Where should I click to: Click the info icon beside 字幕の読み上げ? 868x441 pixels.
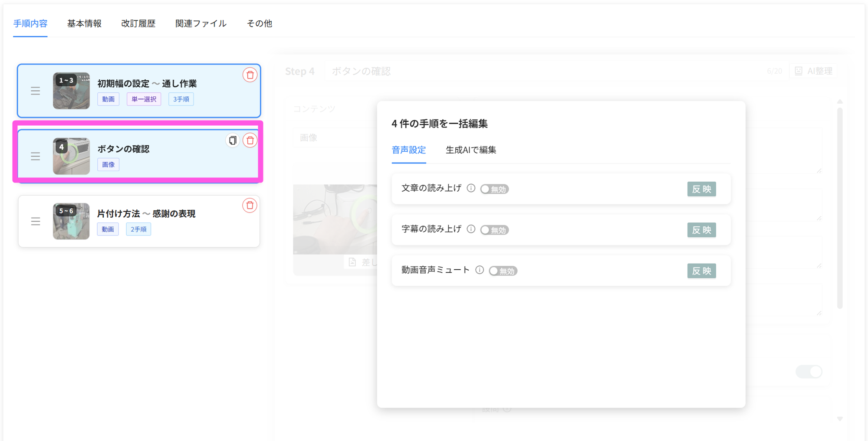pyautogui.click(x=471, y=229)
